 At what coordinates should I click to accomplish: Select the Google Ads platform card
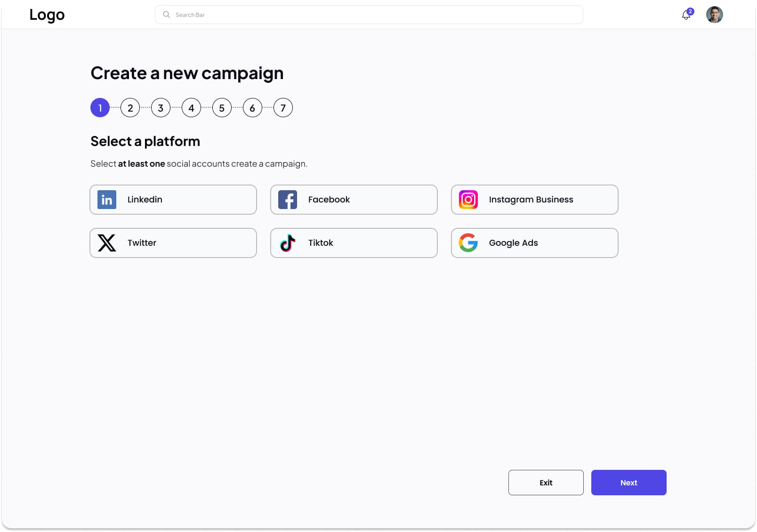(534, 243)
